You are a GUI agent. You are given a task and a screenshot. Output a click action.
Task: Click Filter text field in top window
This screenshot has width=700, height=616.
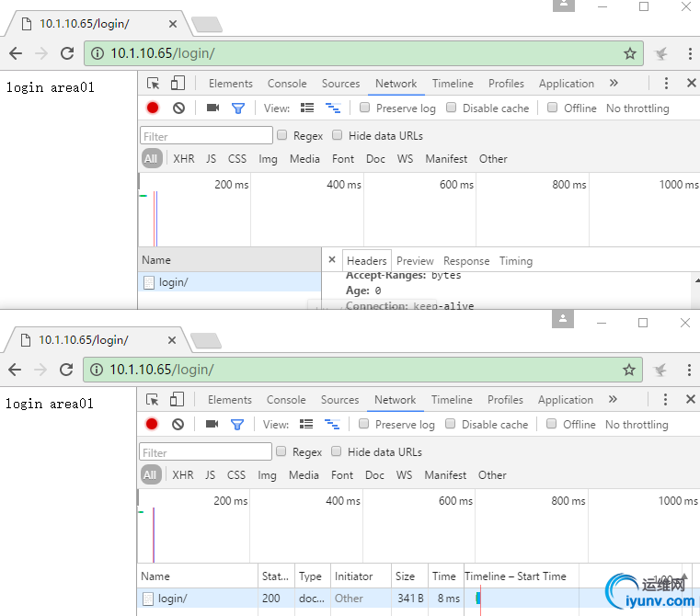[206, 136]
